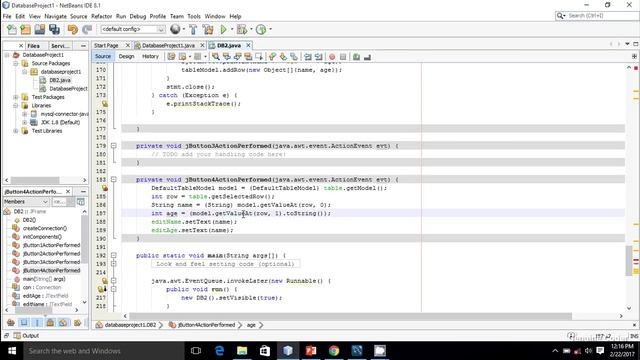The width and height of the screenshot is (640, 360).
Task: Click the Find Selection magnifier icon
Action: point(216,57)
